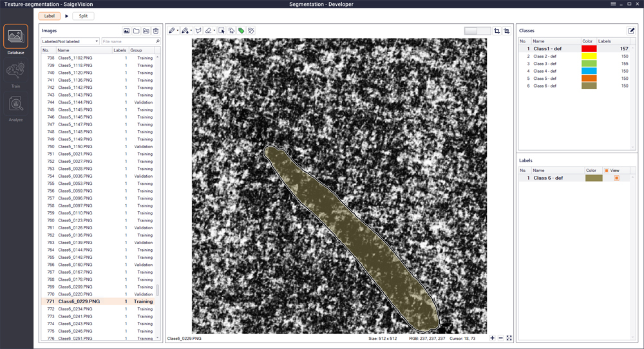Toggle view of Class 6 - def label

click(x=616, y=178)
